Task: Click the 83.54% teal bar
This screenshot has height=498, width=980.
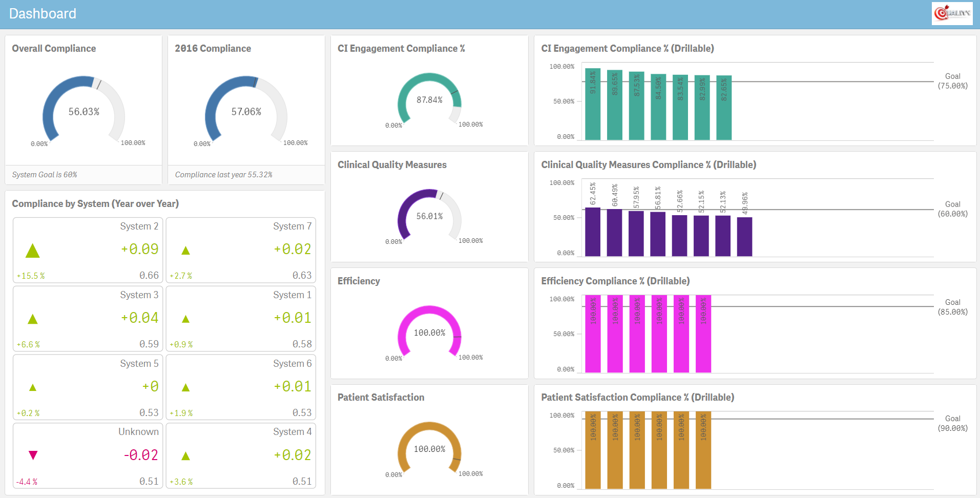Action: [680, 107]
